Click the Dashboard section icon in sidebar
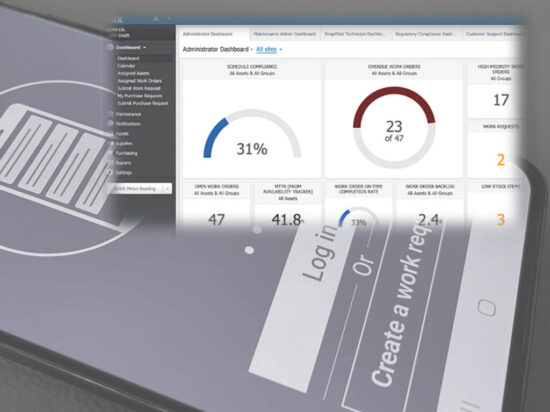The height and width of the screenshot is (412, 550). 110,47
